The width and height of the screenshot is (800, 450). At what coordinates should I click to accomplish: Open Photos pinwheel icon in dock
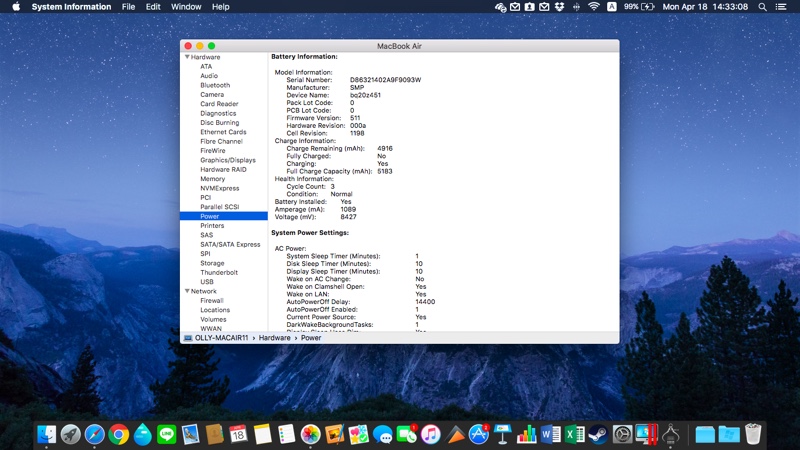[x=310, y=435]
